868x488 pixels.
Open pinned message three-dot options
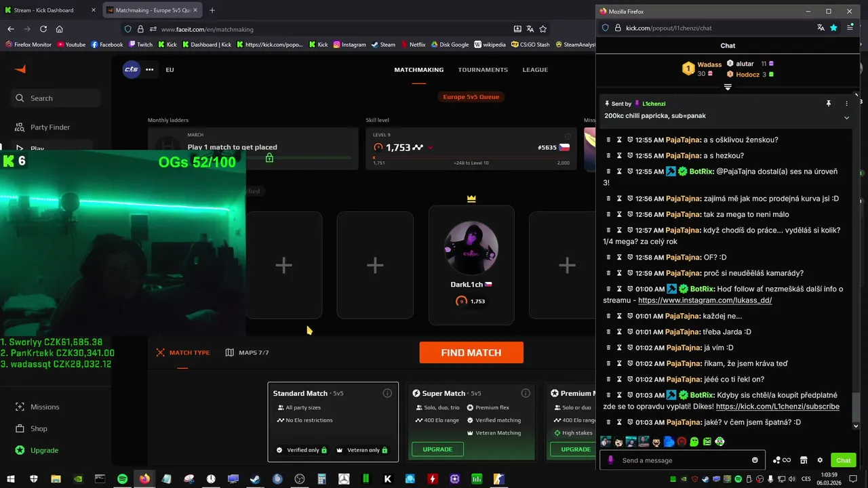coord(846,104)
